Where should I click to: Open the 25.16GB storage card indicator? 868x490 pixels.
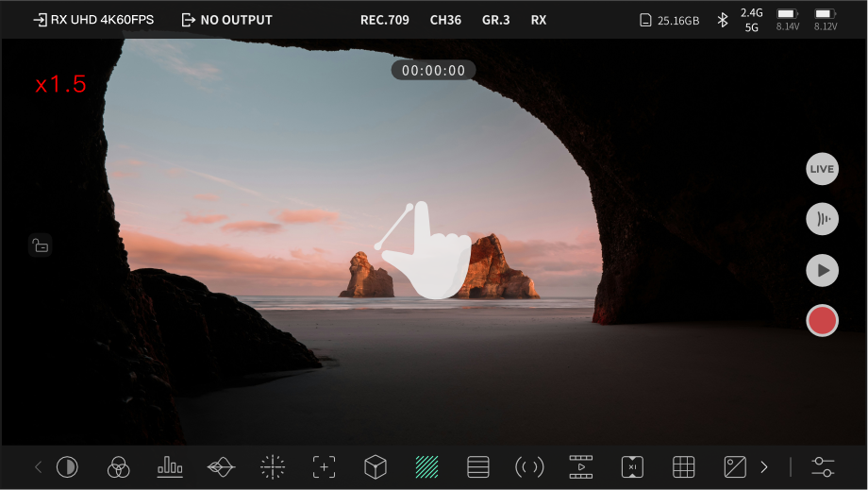(670, 21)
